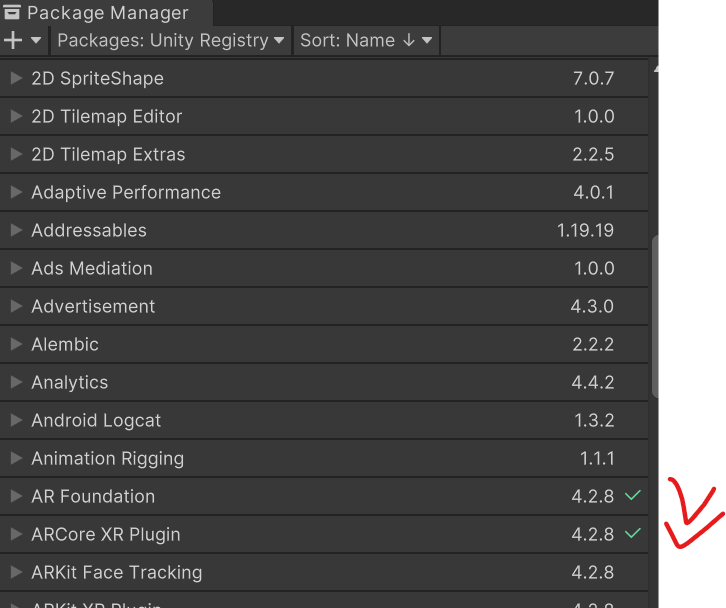Expand the AR Foundation arrow
This screenshot has width=726, height=608.
[16, 496]
